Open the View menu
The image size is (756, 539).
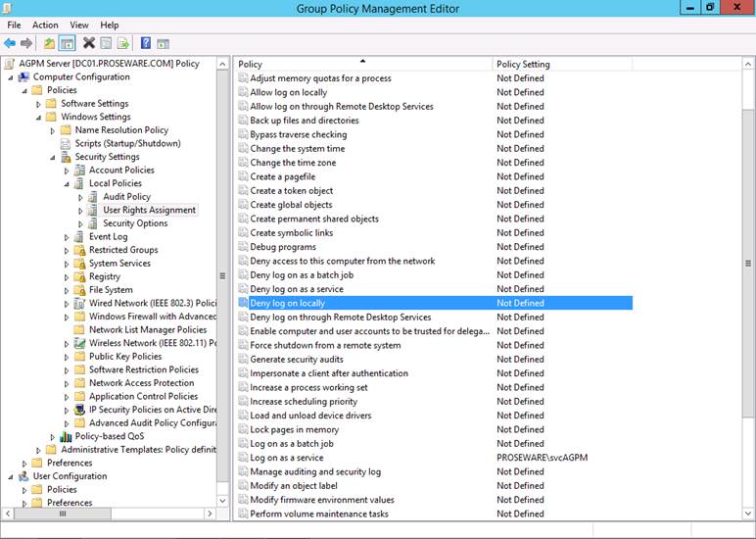79,24
